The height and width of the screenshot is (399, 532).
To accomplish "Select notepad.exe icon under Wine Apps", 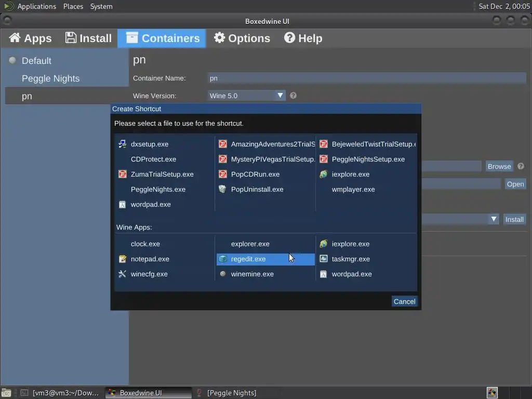I will (123, 259).
